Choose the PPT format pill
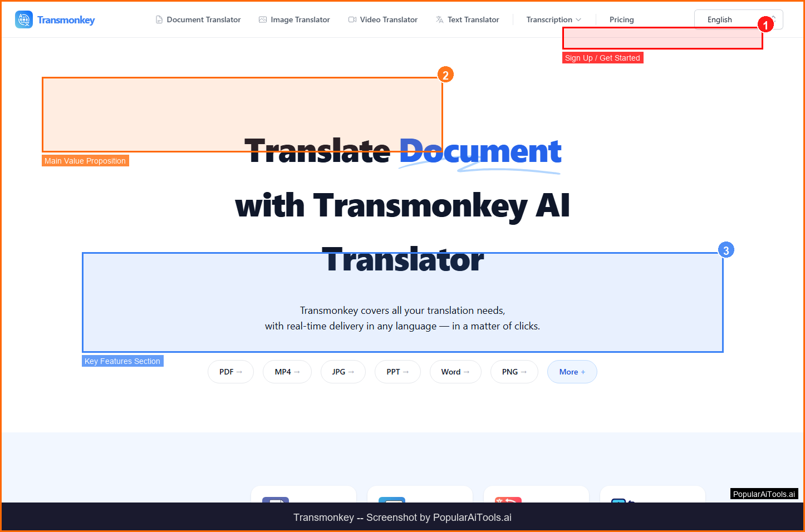This screenshot has height=532, width=805. [x=397, y=372]
